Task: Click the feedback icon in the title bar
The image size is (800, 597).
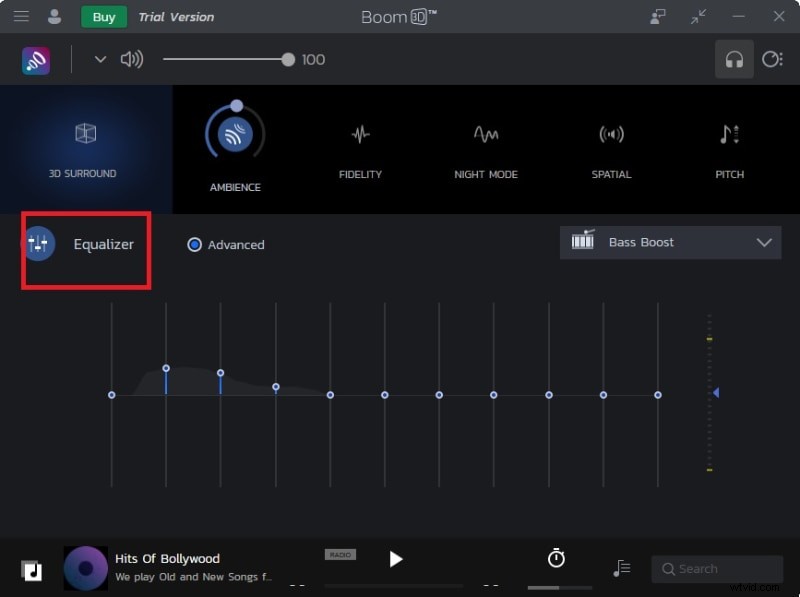Action: (x=657, y=16)
